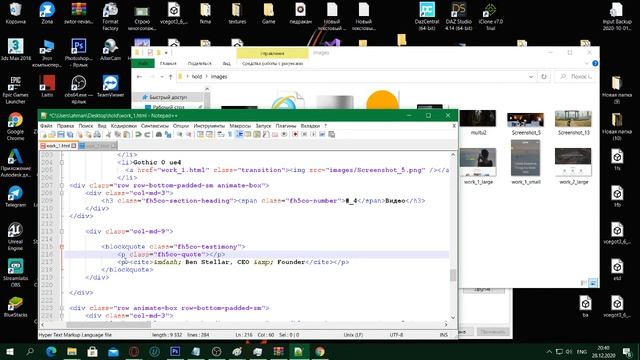This screenshot has width=640, height=360.
Task: Save the file with the floppy icon
Action: [x=61, y=134]
